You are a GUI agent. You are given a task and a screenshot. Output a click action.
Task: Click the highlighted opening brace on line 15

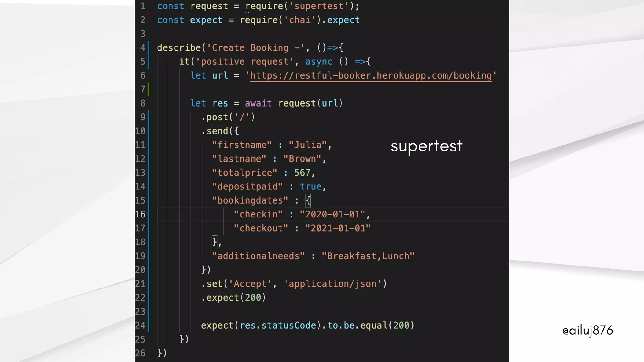pos(308,200)
